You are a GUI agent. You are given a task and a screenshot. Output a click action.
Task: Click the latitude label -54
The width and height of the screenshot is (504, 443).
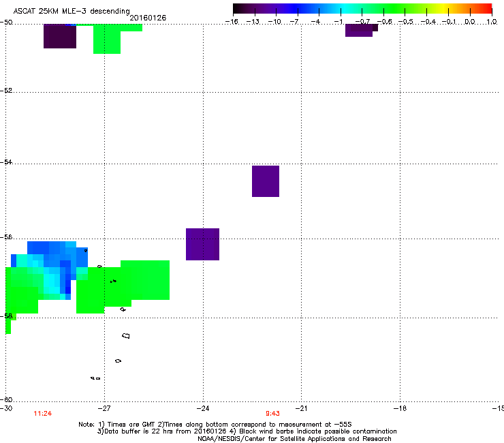coord(6,162)
